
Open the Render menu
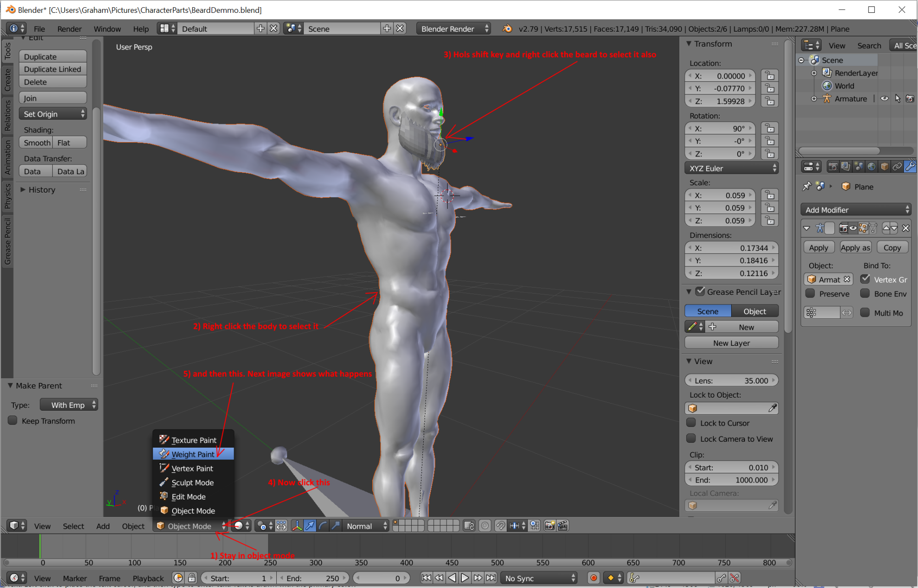[69, 28]
